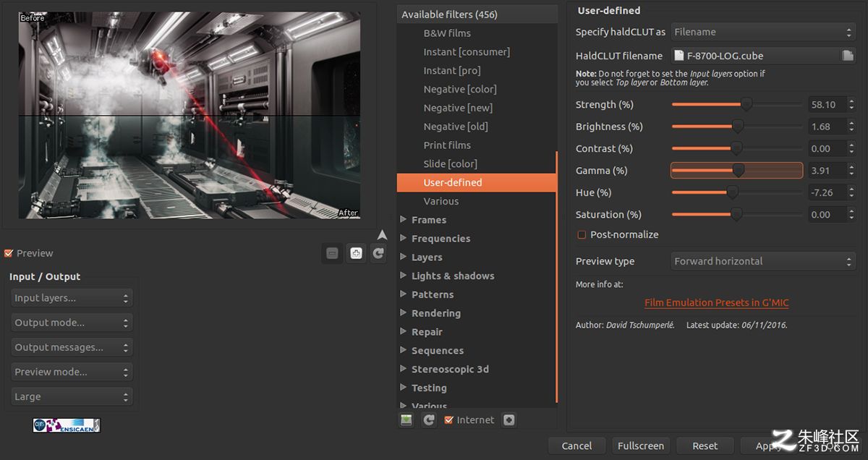Select the Rendering category row
The width and height of the screenshot is (868, 460).
tap(476, 313)
